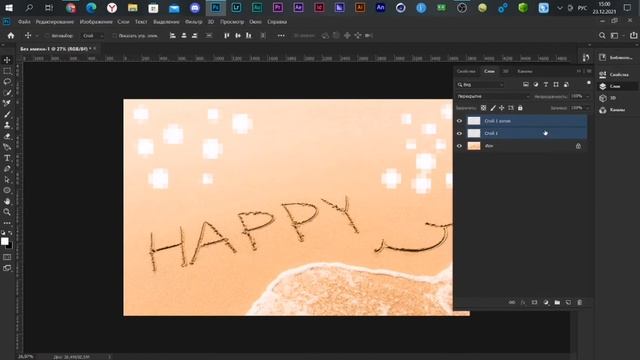Toggle lock image pixels brush icon
This screenshot has height=360, width=640.
tap(493, 108)
